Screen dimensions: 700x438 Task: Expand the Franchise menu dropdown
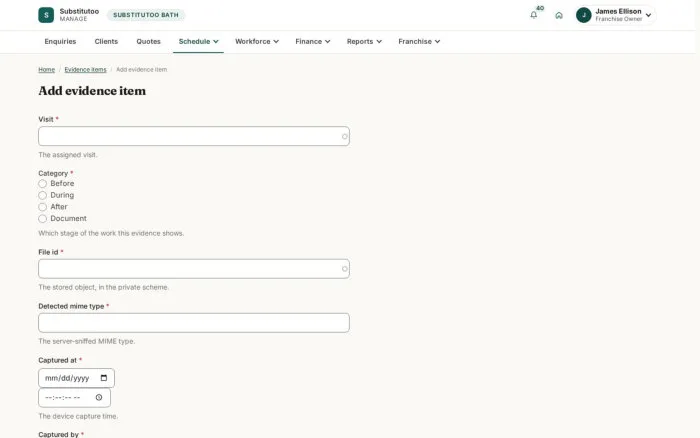coord(419,42)
